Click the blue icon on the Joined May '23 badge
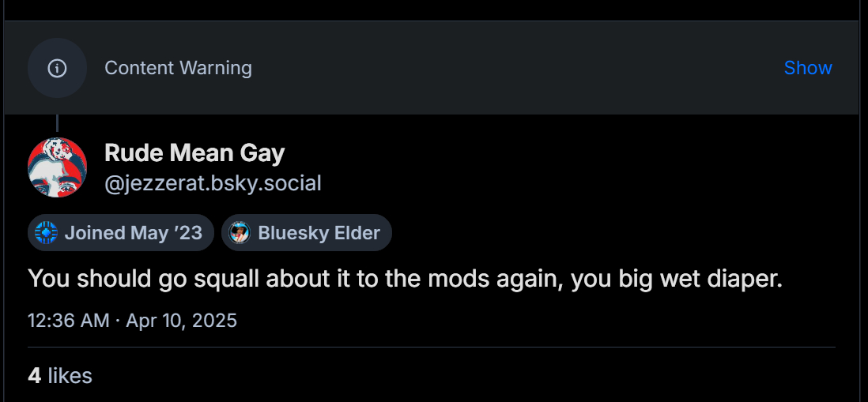868x402 pixels. (47, 233)
